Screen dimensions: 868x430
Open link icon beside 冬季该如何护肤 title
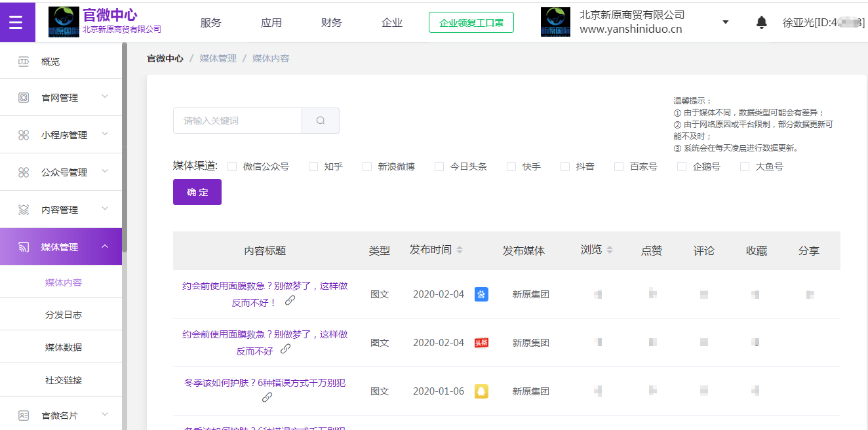(x=267, y=397)
